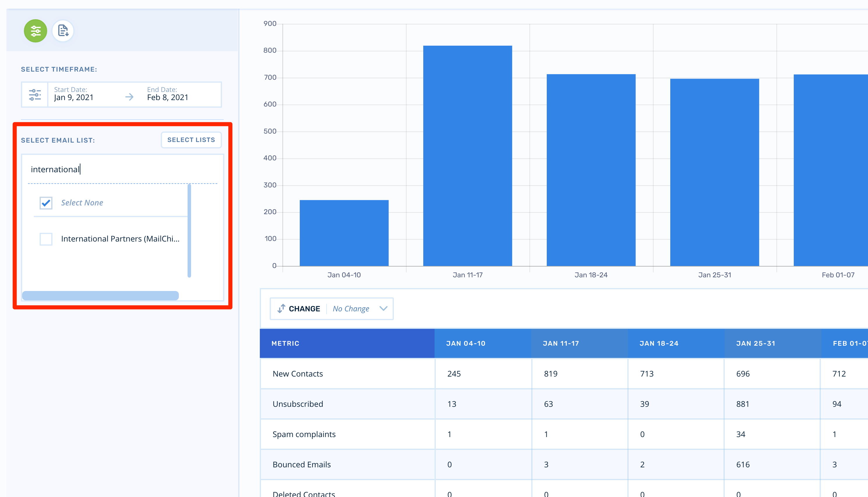
Task: Click the horizontal scrollbar under email list
Action: tap(100, 296)
